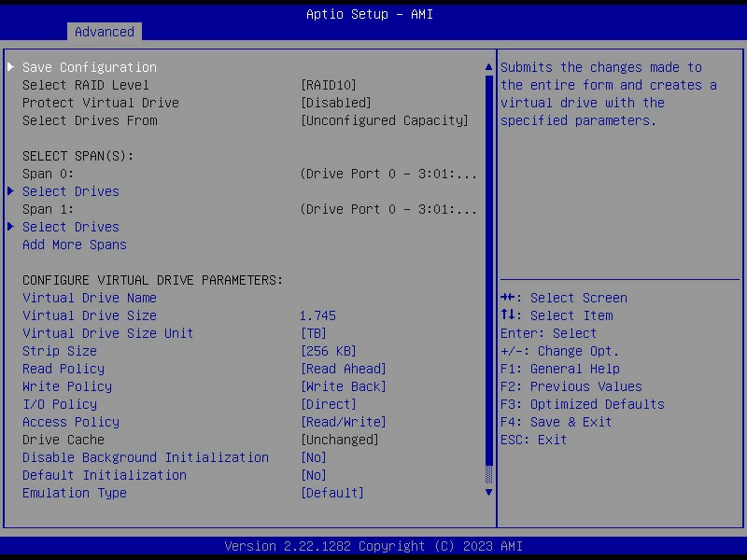Toggle Disable Background Initialization No value

pos(314,457)
